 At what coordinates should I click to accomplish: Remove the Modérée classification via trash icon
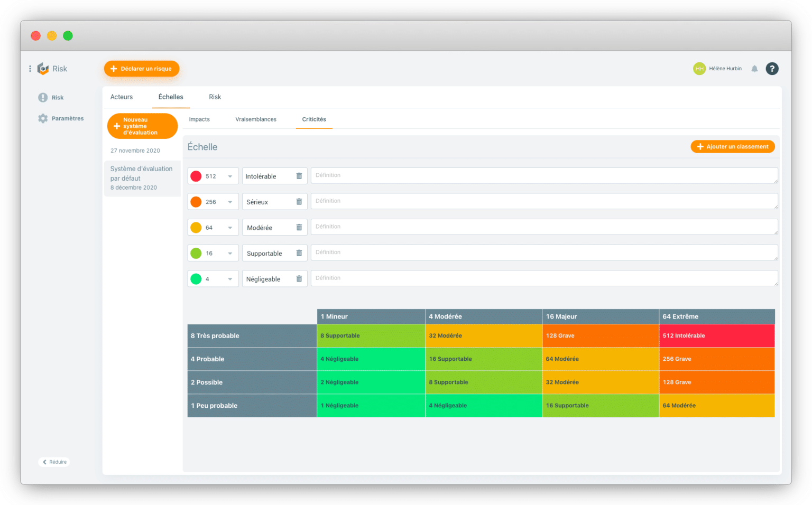click(299, 227)
